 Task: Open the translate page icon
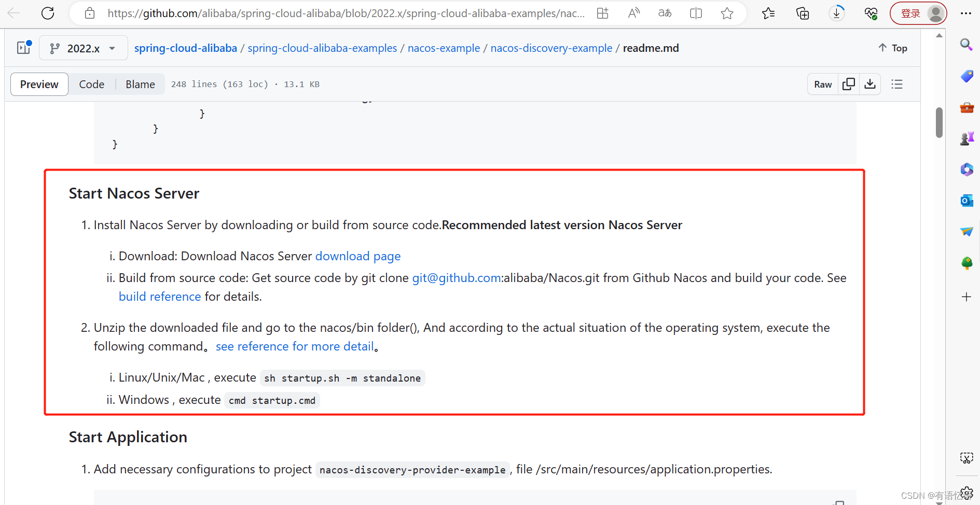click(x=665, y=13)
